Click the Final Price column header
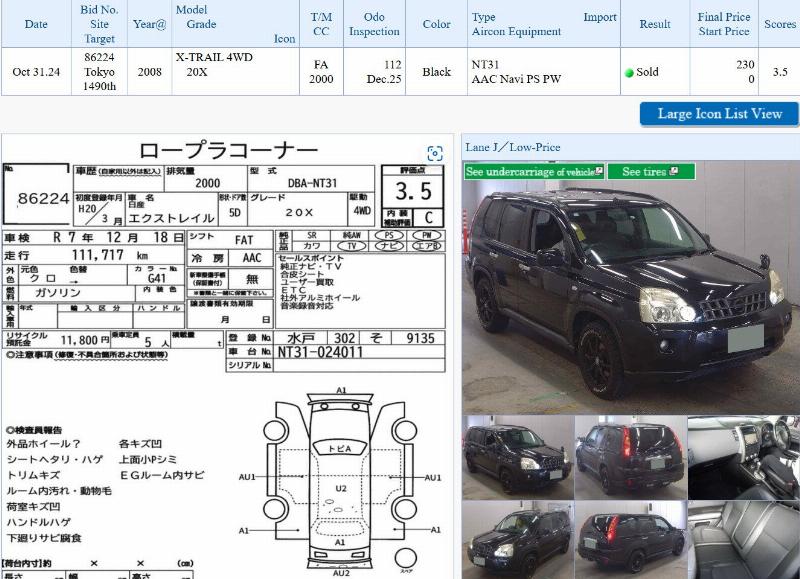 click(723, 24)
